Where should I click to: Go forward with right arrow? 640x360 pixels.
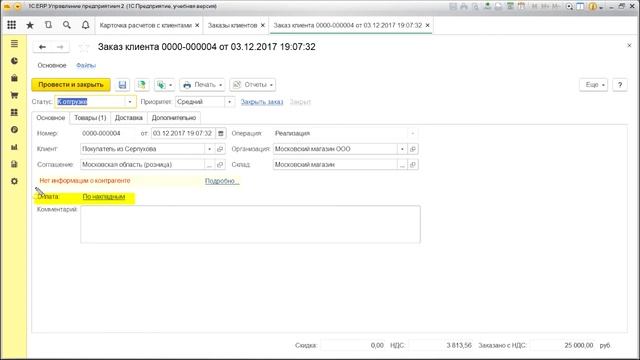pyautogui.click(x=60, y=47)
